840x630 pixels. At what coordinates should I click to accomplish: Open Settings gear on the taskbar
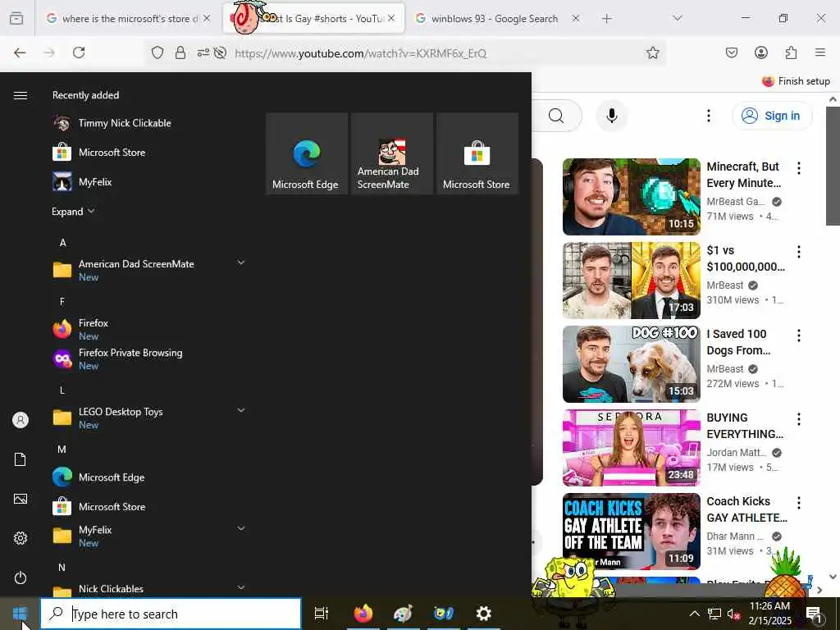click(x=484, y=614)
